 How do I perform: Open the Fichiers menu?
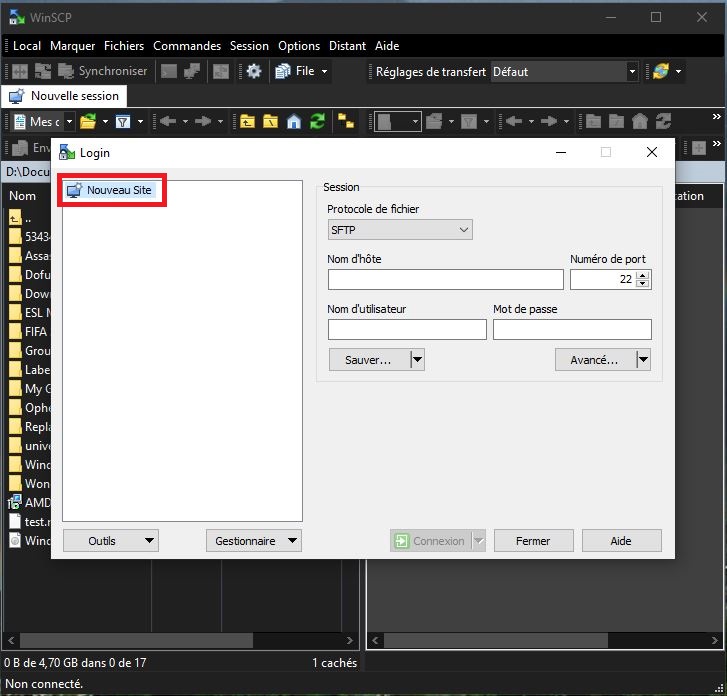point(124,46)
